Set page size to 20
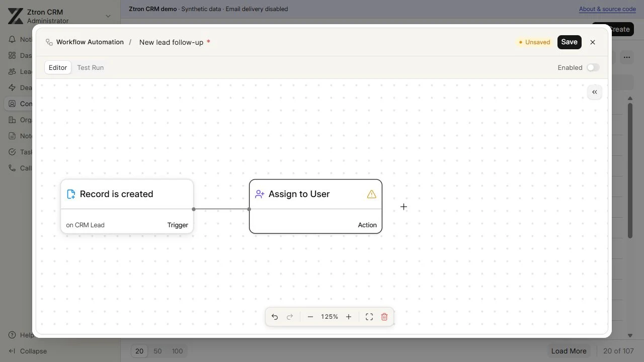The image size is (644, 362). click(x=139, y=351)
